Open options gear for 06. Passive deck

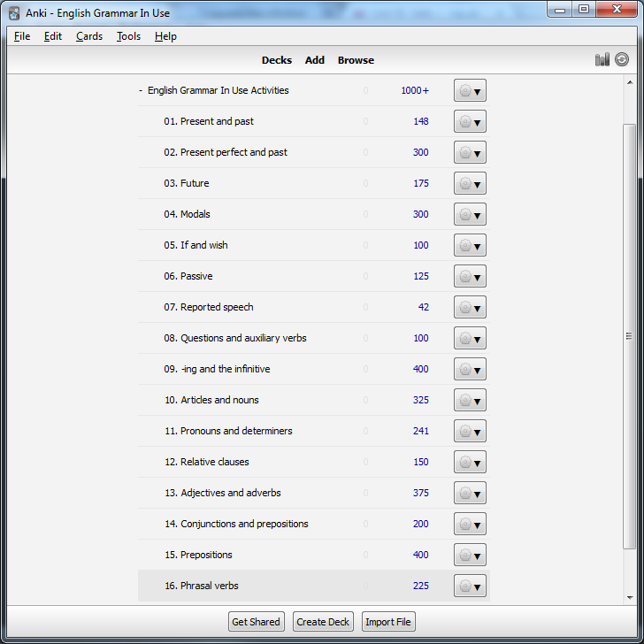point(470,276)
